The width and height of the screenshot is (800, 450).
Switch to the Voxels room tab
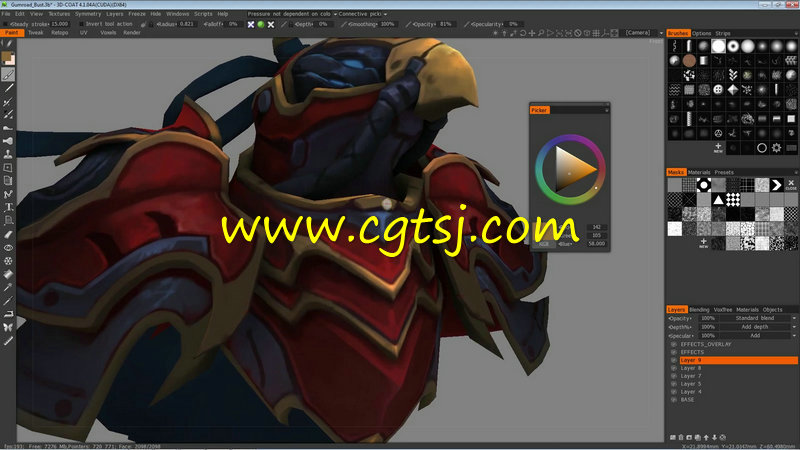pyautogui.click(x=108, y=33)
